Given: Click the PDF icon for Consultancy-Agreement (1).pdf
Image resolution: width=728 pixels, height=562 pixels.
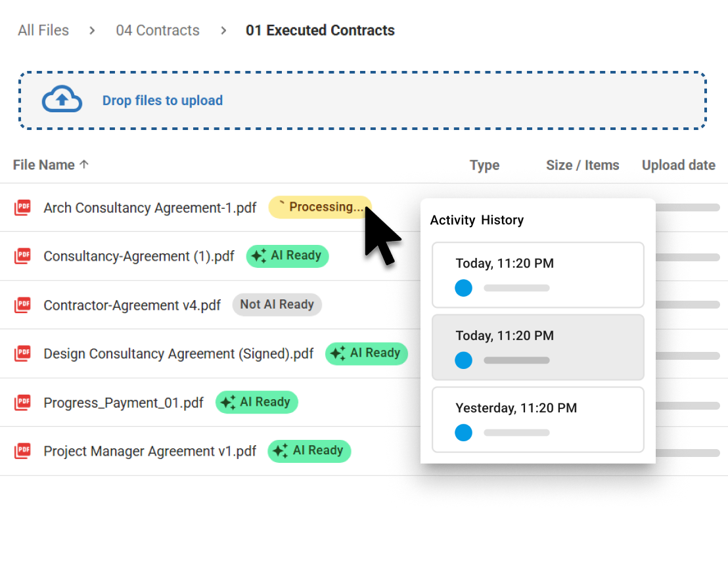Looking at the screenshot, I should [x=23, y=255].
